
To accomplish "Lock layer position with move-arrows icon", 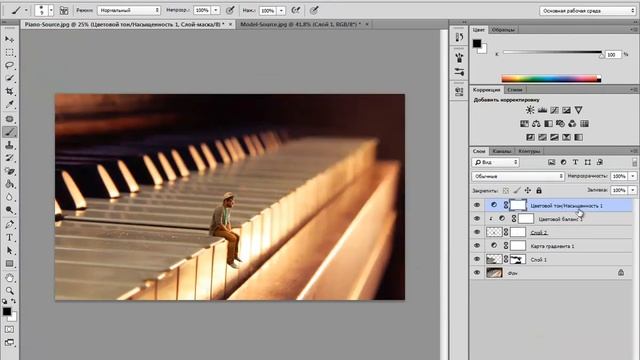I will click(528, 190).
